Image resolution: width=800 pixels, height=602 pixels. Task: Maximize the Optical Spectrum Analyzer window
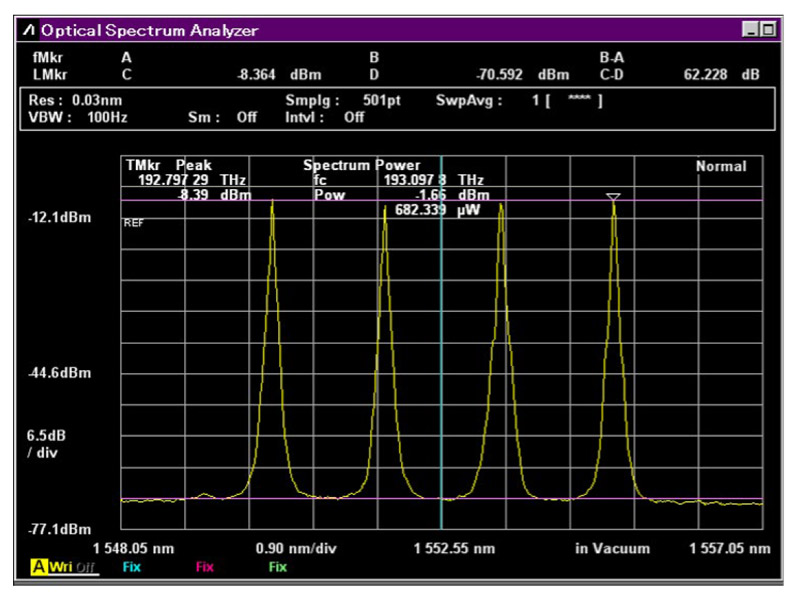pos(767,30)
